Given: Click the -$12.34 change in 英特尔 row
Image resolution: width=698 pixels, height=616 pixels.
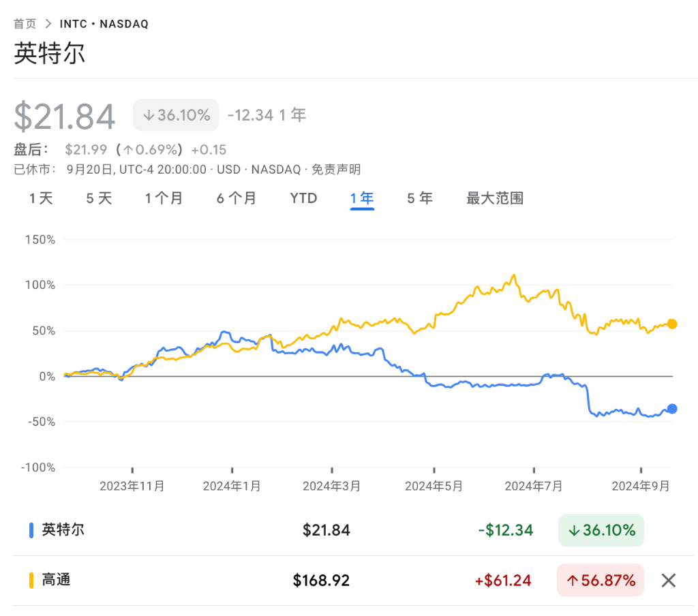Looking at the screenshot, I should [505, 530].
